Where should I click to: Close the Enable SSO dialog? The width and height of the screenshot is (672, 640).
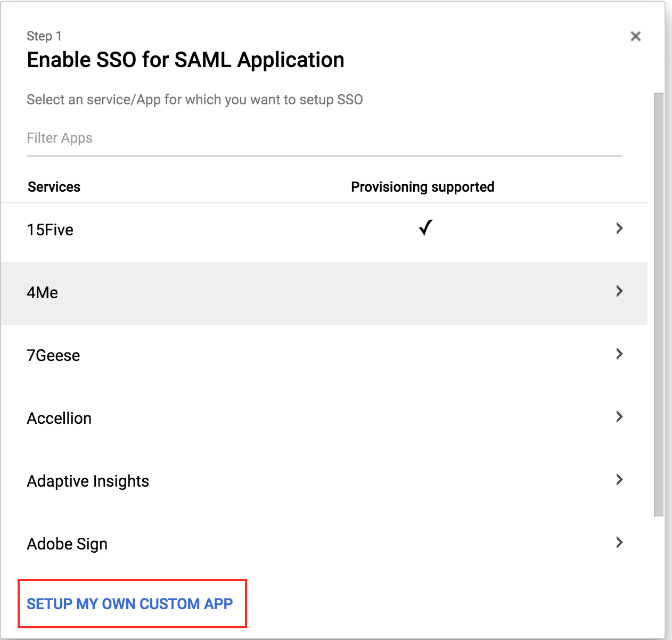click(x=635, y=36)
